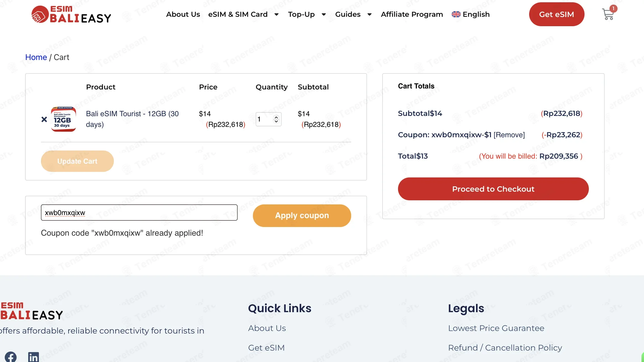The height and width of the screenshot is (362, 644).
Task: Open Get eSIM in Quick Links
Action: [266, 348]
